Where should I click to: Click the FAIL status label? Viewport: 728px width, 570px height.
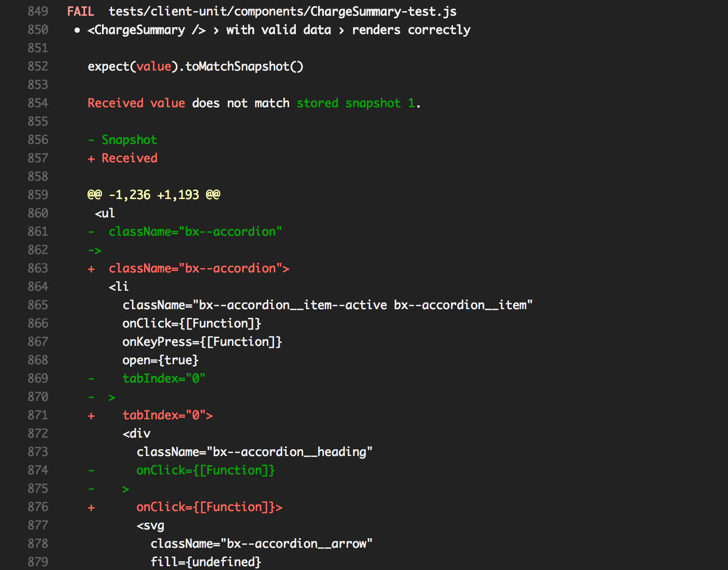pyautogui.click(x=80, y=11)
